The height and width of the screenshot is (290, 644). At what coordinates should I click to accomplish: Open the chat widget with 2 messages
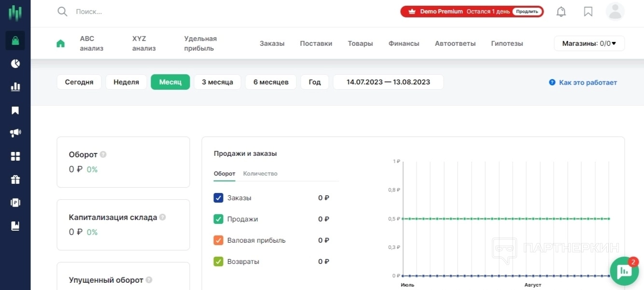click(x=624, y=271)
